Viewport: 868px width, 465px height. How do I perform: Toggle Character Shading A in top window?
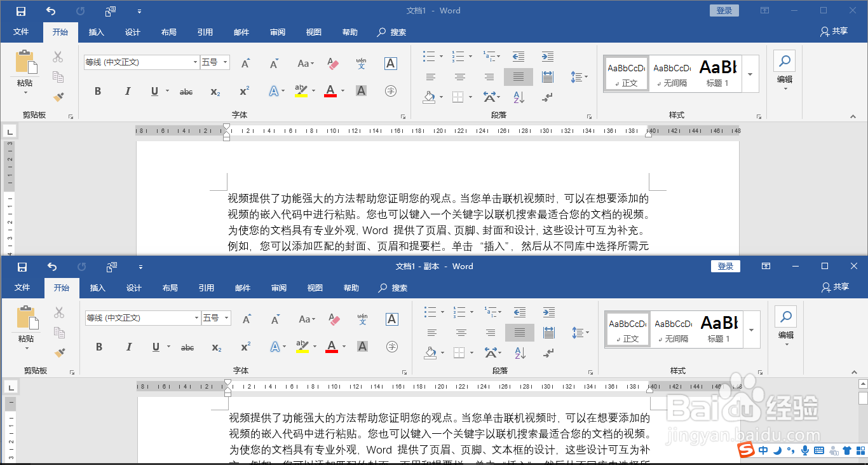[361, 91]
